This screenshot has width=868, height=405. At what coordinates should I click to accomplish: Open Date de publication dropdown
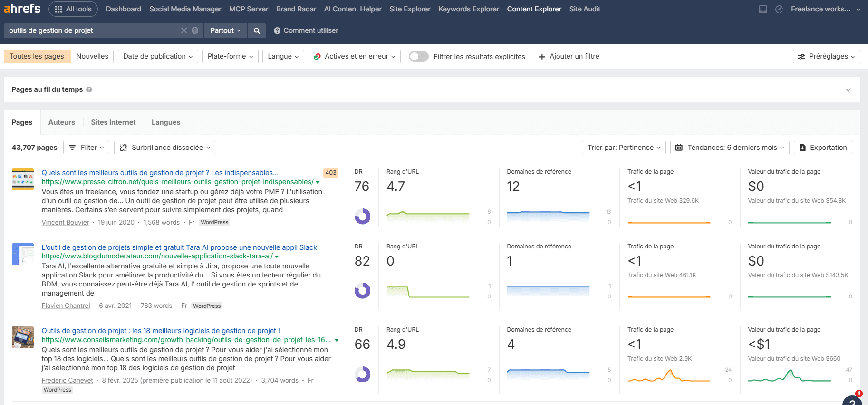click(x=158, y=56)
